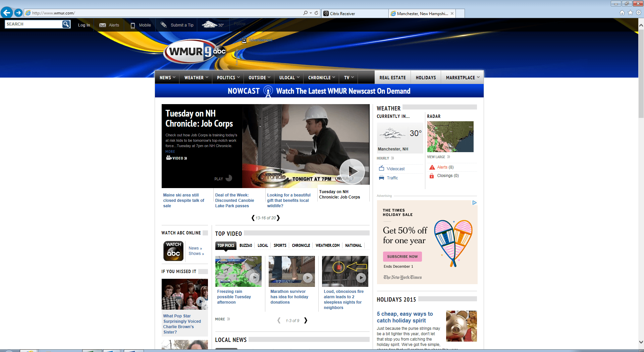
Task: Select the Manchester, New Hampshire browser tab
Action: click(x=421, y=13)
